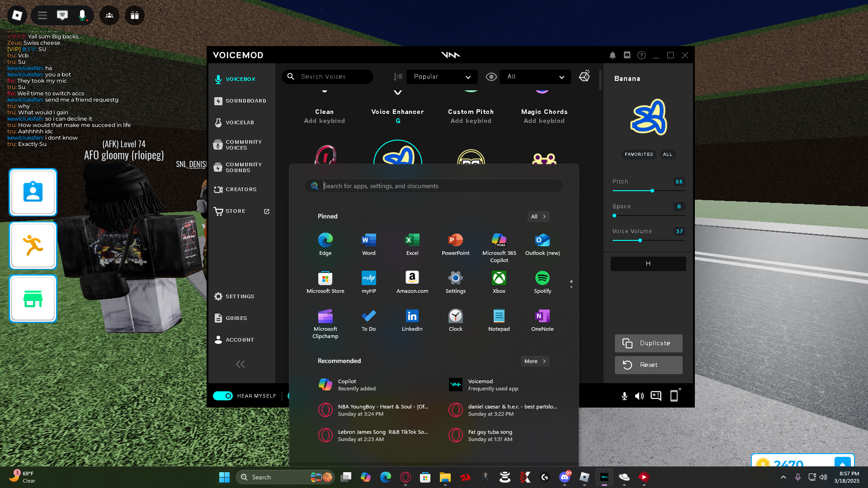Add keybind for Magic Chords voice
The image size is (868, 488).
click(544, 121)
